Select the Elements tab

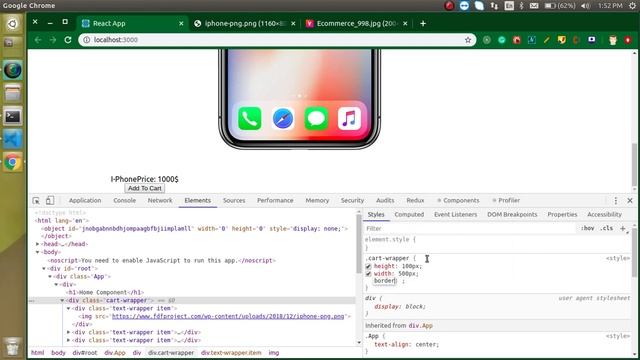coord(198,200)
